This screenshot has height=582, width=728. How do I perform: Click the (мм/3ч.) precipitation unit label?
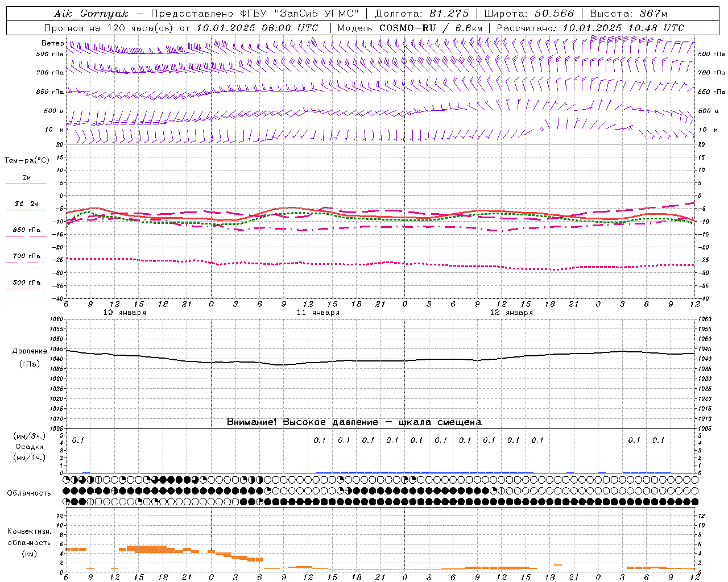pyautogui.click(x=30, y=436)
